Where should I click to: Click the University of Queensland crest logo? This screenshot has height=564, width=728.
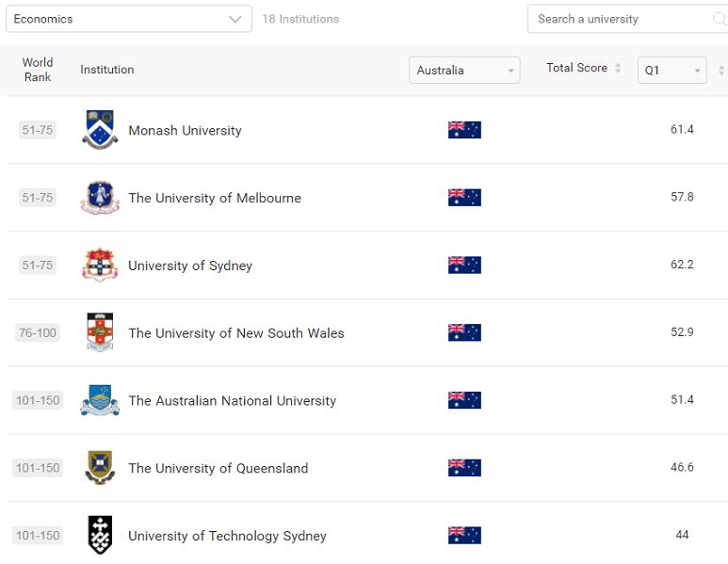(x=100, y=468)
